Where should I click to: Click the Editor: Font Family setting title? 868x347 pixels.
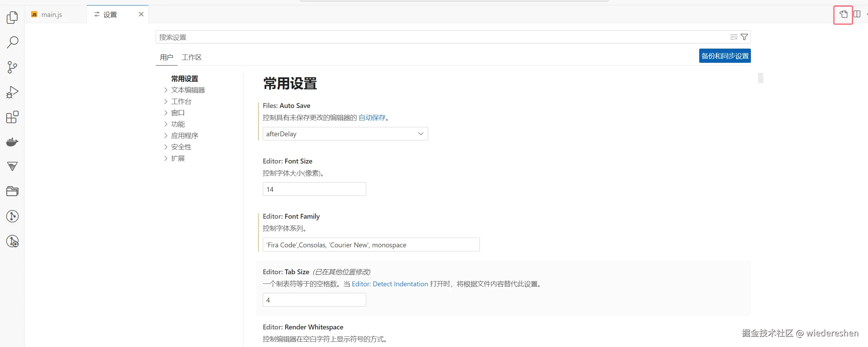[291, 216]
